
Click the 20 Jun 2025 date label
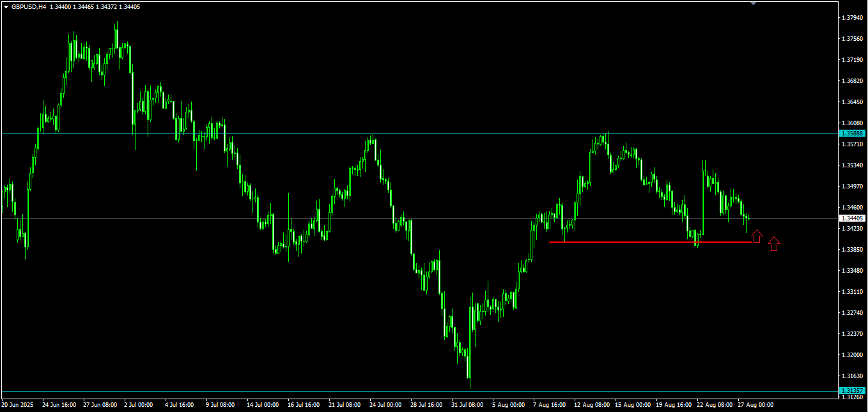(x=17, y=405)
